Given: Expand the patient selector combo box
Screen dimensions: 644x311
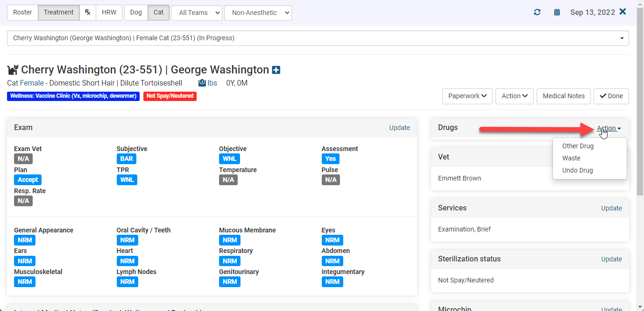Looking at the screenshot, I should point(318,38).
